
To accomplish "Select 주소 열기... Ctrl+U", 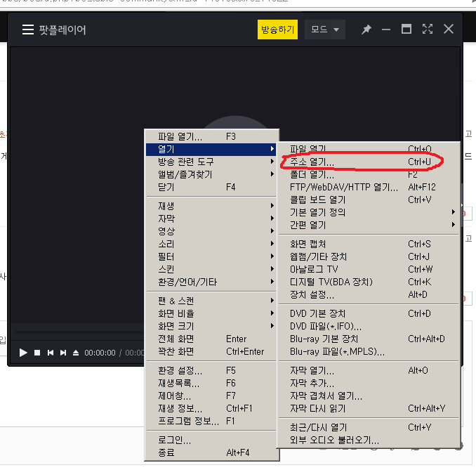I will (x=368, y=162).
